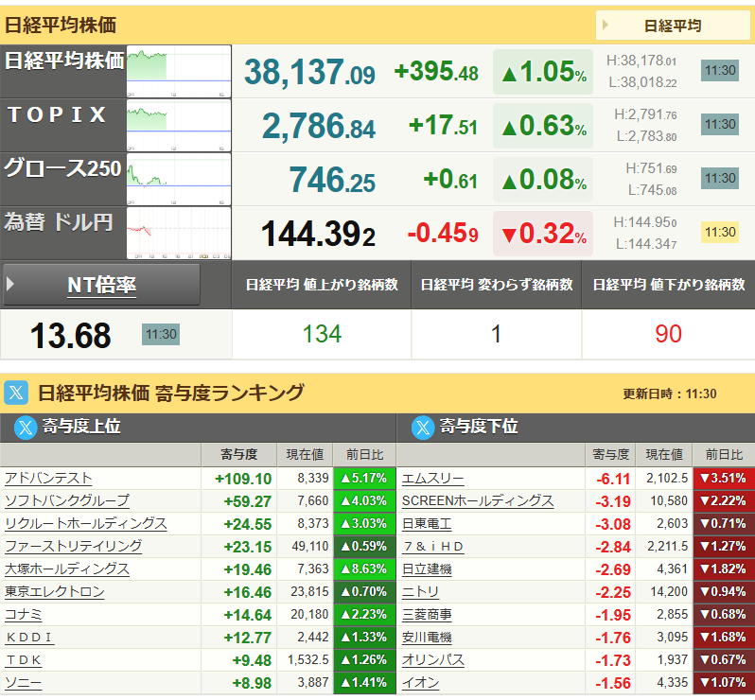
Task: Open the 日東電工 stock link
Action: (427, 523)
